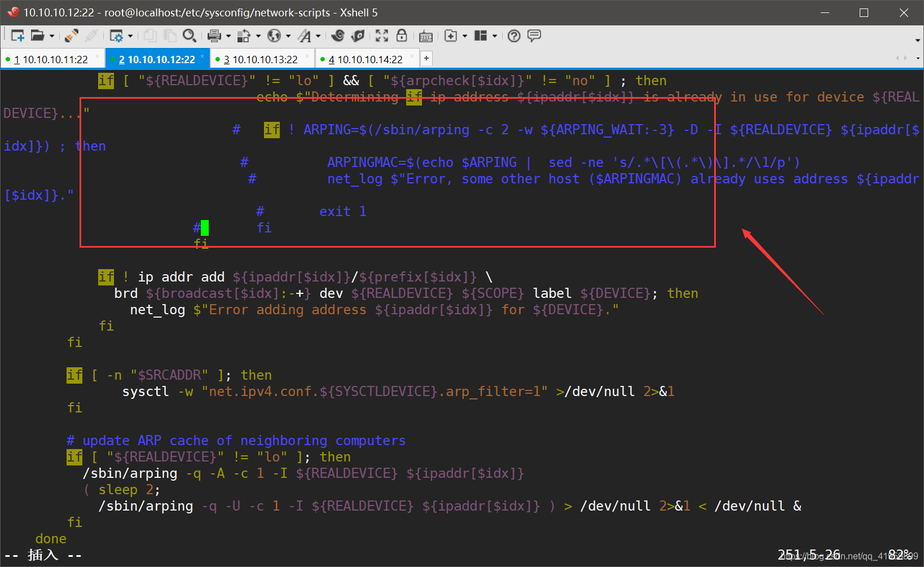
Task: Expand the layout arrangement dropdown
Action: click(x=495, y=36)
